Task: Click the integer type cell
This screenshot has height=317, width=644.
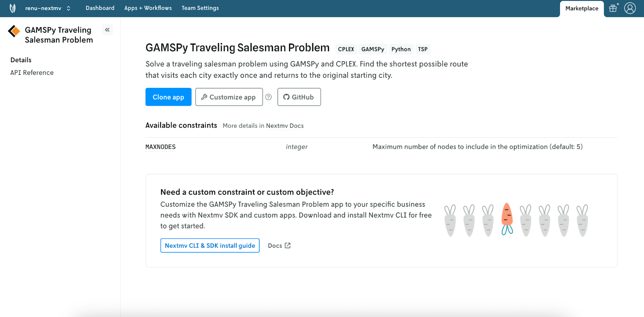Action: (x=297, y=147)
